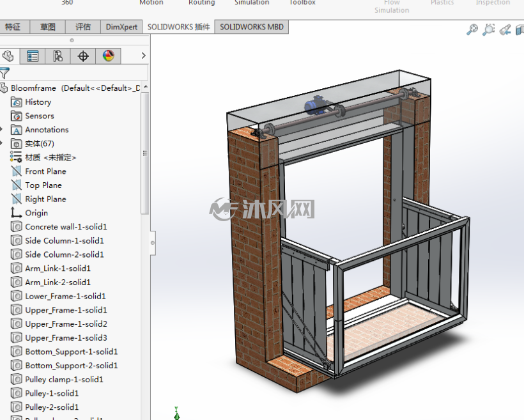Select Side Column-1-solid1 body
This screenshot has height=420, width=524.
(x=58, y=241)
